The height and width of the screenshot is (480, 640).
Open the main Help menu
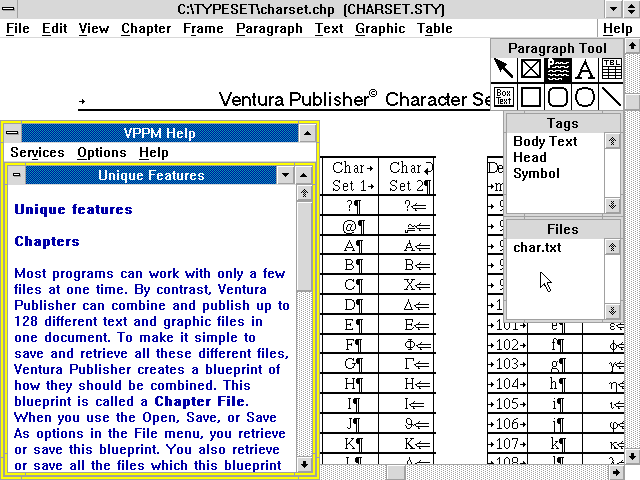618,29
